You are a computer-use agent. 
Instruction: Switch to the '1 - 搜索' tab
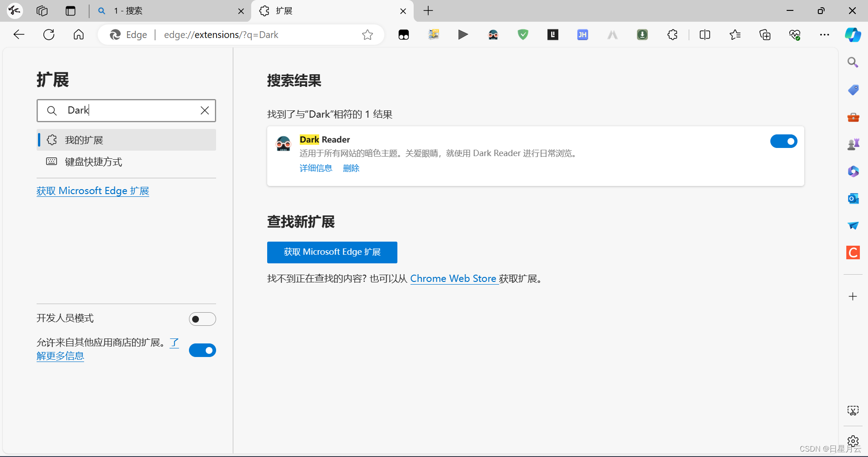click(170, 11)
